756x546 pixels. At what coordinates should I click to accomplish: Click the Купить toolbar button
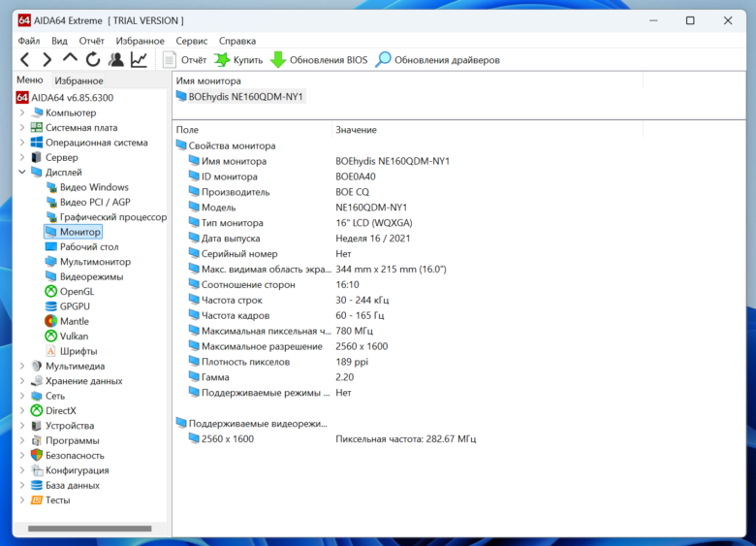pos(238,60)
